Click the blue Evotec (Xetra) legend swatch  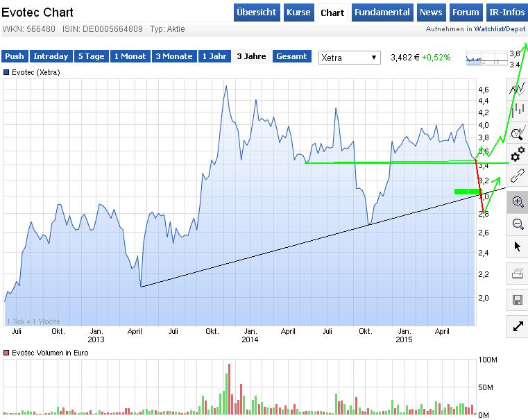[x=6, y=72]
